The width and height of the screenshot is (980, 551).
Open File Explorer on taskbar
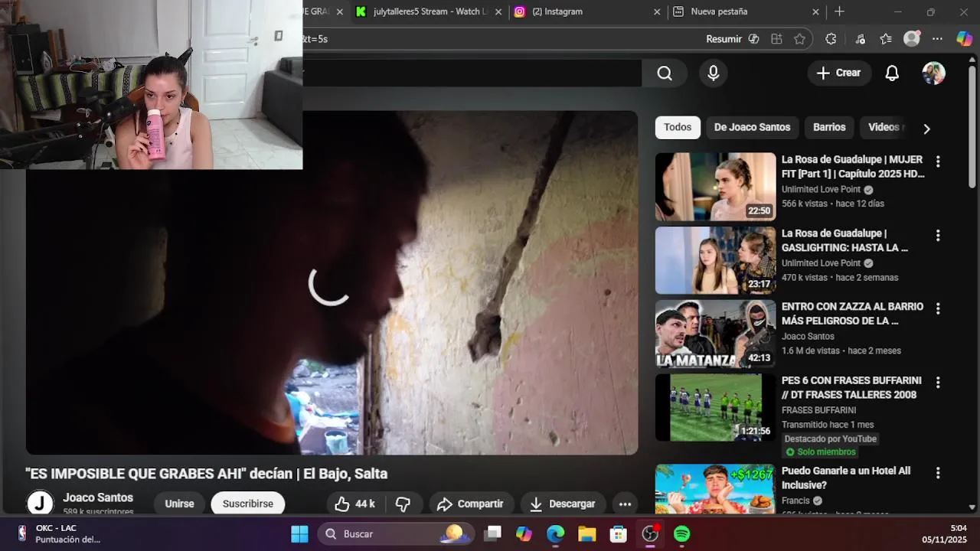tap(587, 534)
